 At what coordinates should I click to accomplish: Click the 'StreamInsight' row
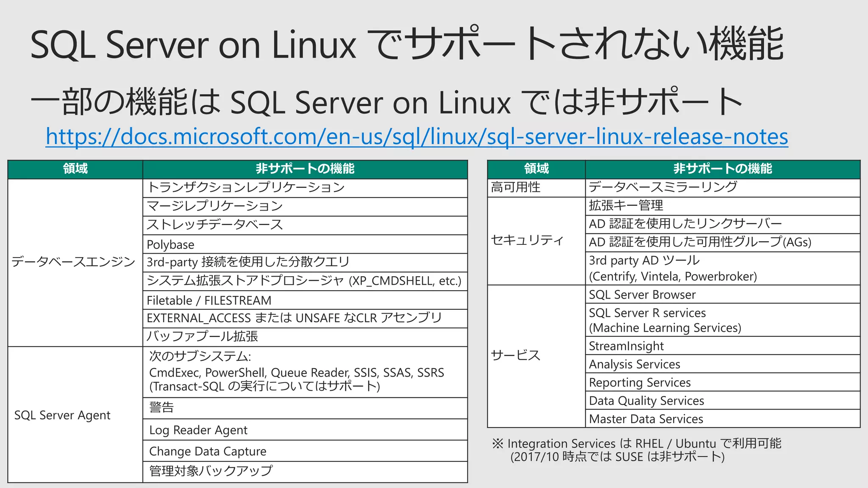[723, 346]
